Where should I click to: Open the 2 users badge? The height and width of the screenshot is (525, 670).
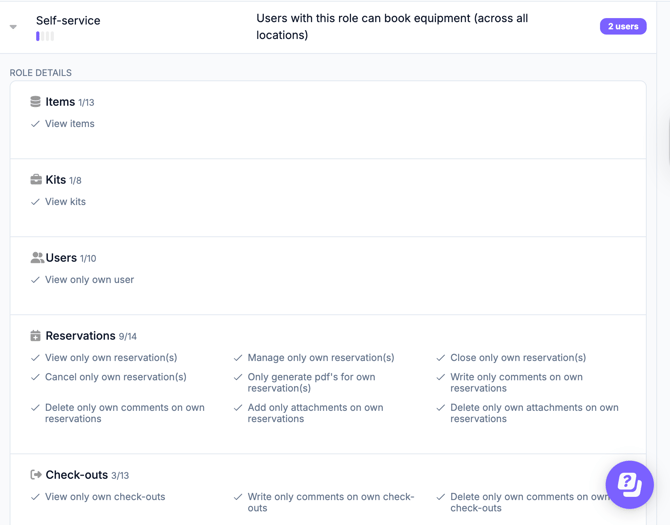coord(623,26)
